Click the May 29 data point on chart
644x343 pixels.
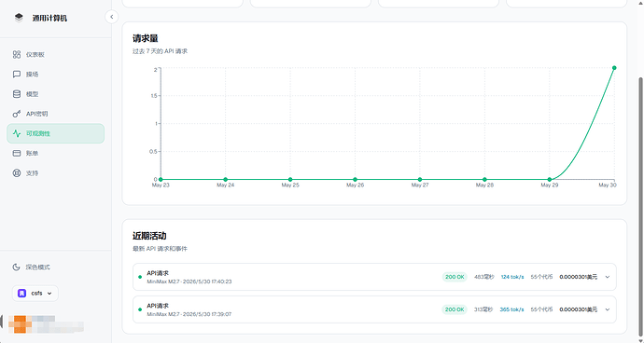pyautogui.click(x=550, y=179)
